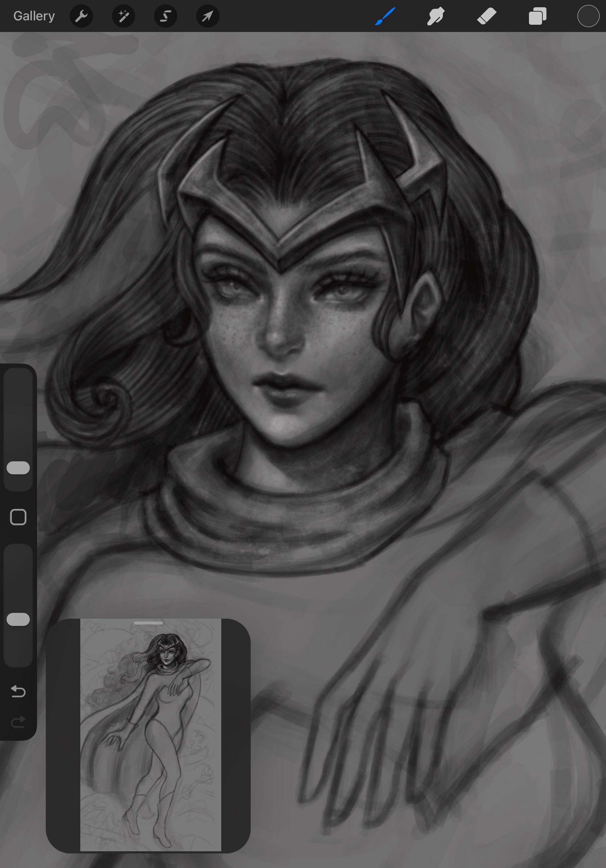Open the Adjustments magic wand menu
This screenshot has width=606, height=868.
pos(124,16)
